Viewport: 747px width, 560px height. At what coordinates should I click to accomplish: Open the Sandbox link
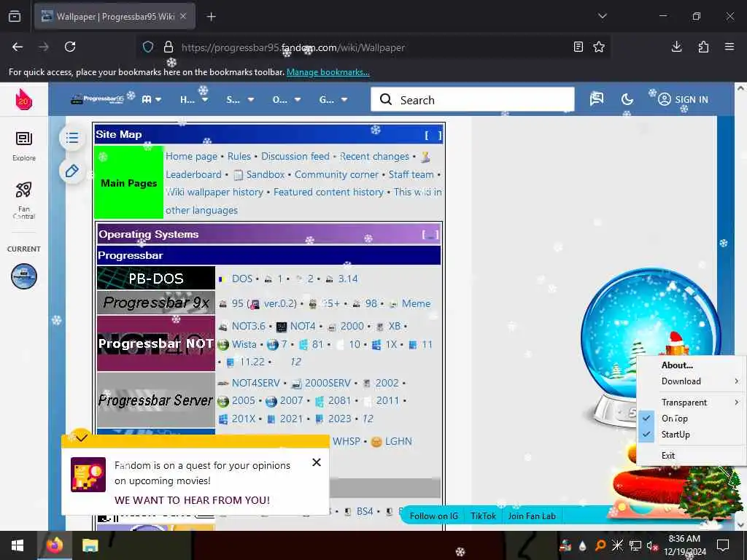(x=265, y=174)
